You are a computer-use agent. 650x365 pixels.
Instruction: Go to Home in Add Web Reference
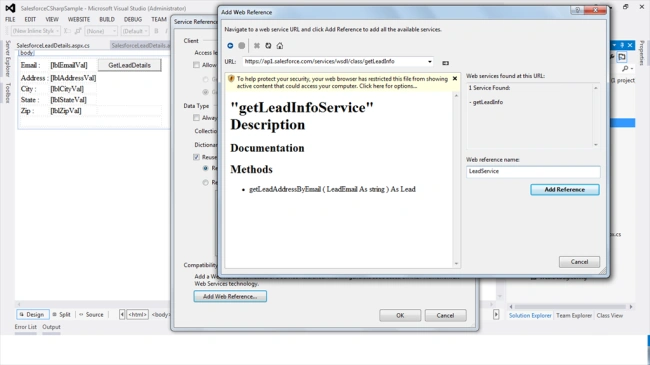click(x=280, y=46)
